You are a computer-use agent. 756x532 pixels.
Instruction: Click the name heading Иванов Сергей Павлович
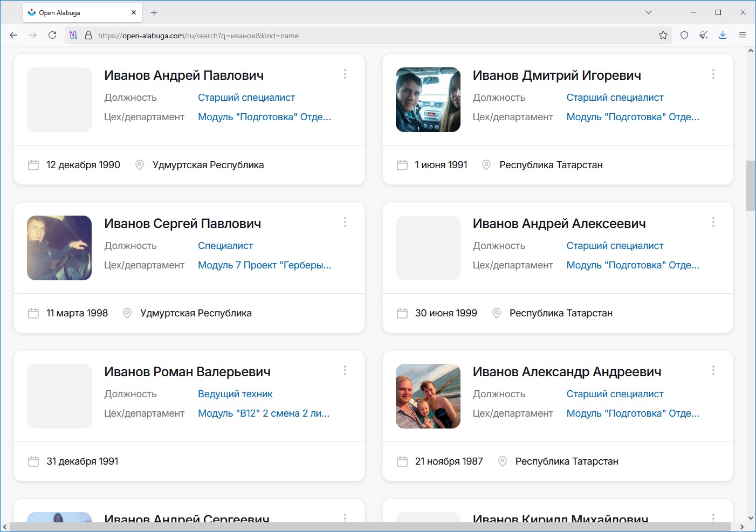pyautogui.click(x=183, y=224)
